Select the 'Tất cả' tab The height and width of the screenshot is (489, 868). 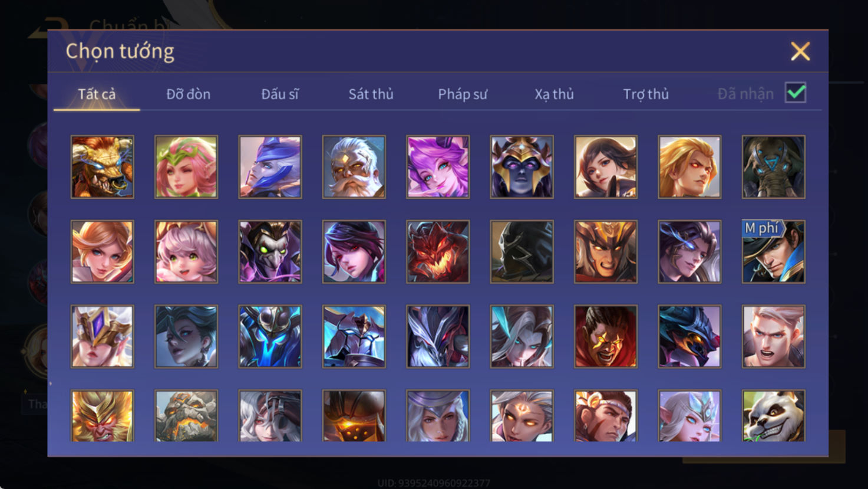coord(97,94)
